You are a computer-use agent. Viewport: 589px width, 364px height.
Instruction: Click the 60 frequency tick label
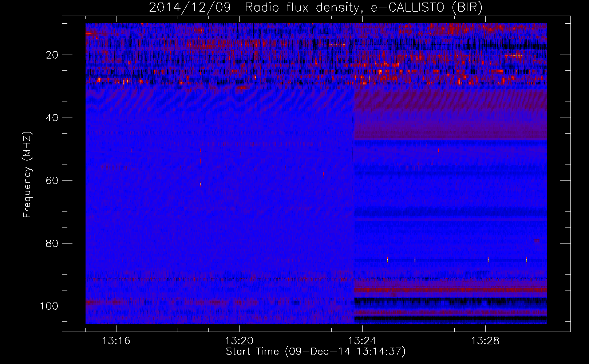coord(52,181)
